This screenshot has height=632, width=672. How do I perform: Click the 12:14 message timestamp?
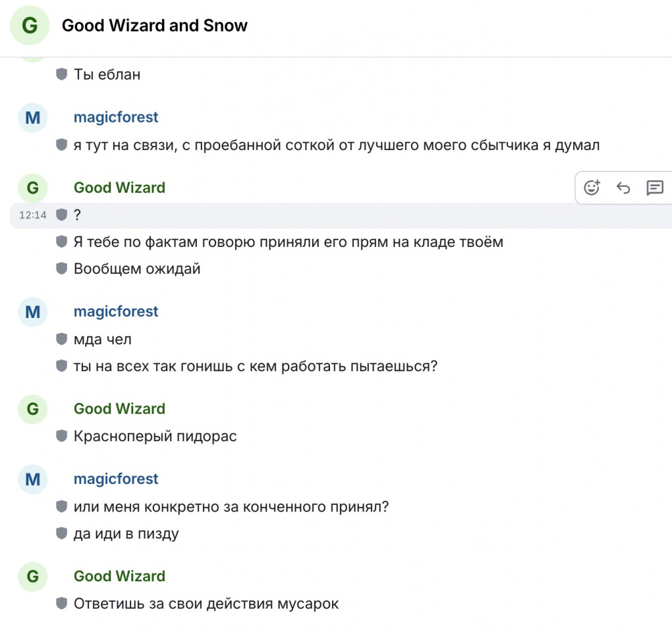(x=32, y=215)
